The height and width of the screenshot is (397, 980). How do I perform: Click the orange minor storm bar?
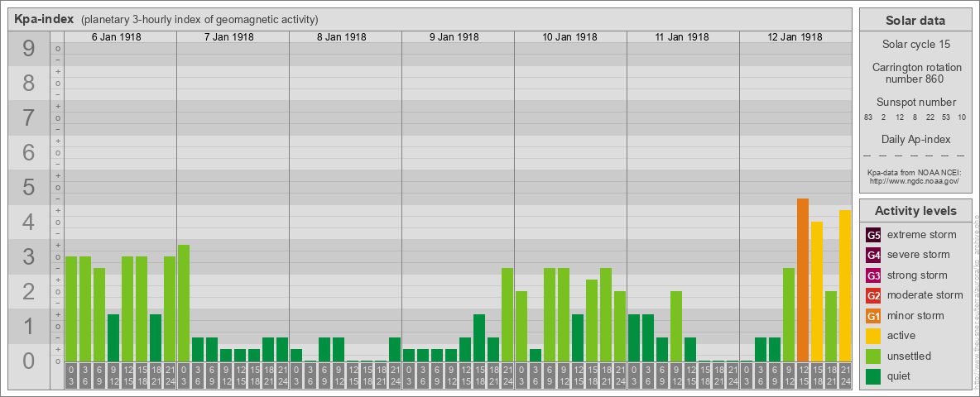802,280
